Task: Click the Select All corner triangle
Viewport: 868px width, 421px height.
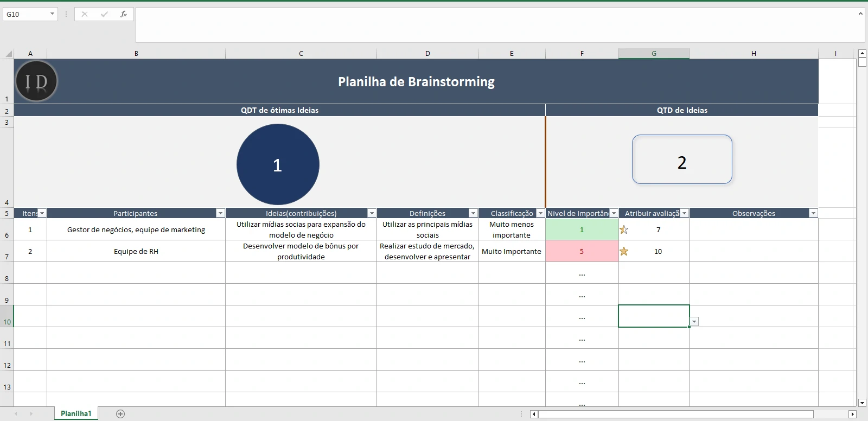Action: click(9, 54)
